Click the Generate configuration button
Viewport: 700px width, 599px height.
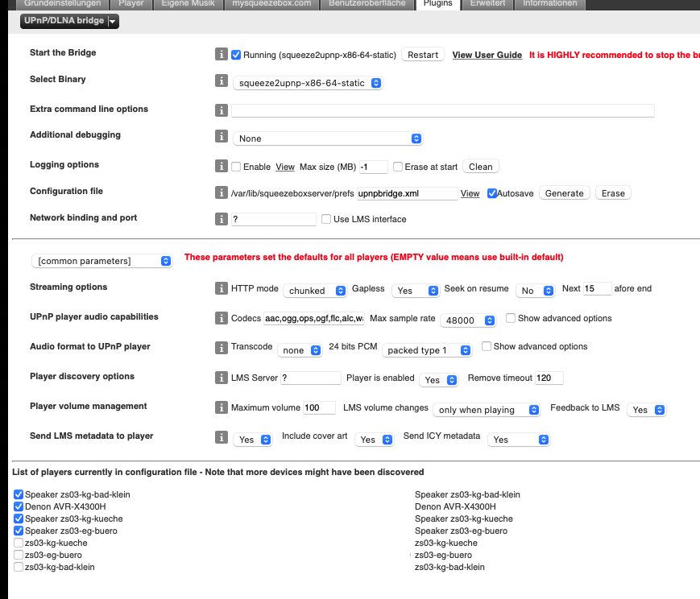[564, 193]
